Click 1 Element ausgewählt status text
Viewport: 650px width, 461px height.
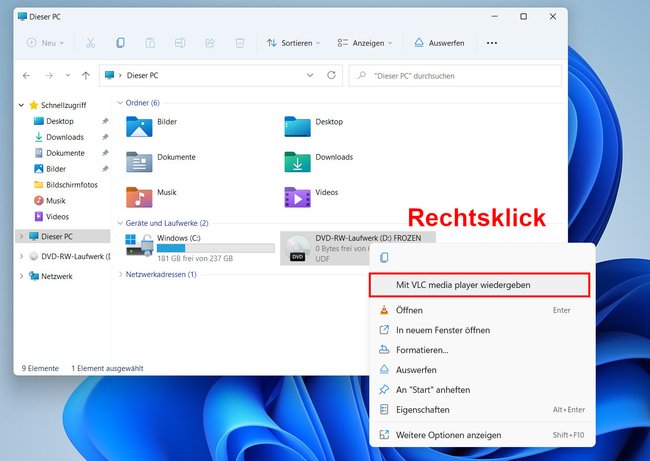click(x=107, y=368)
